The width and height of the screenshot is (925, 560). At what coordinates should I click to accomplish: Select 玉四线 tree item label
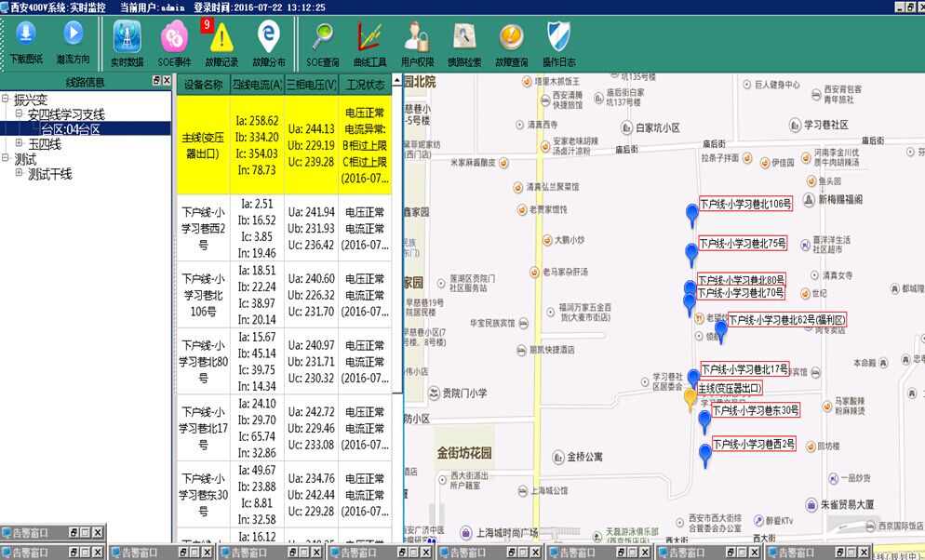point(45,144)
